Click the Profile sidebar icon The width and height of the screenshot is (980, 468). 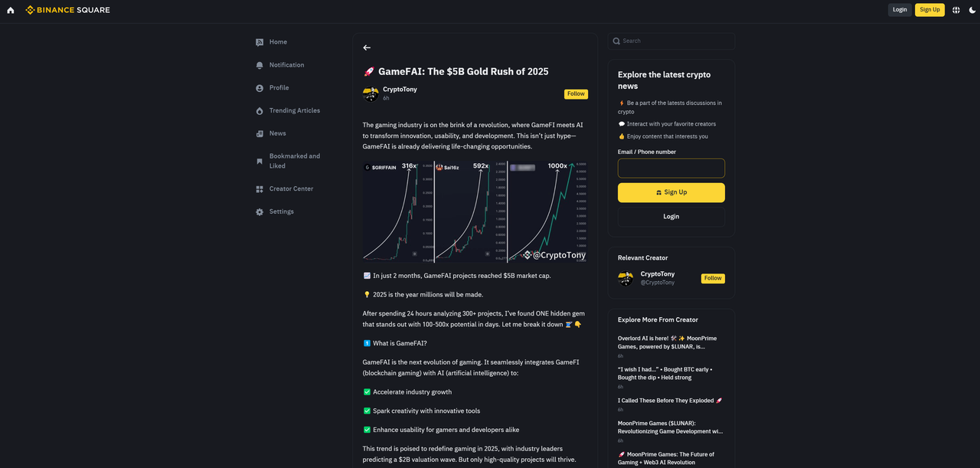click(x=260, y=88)
